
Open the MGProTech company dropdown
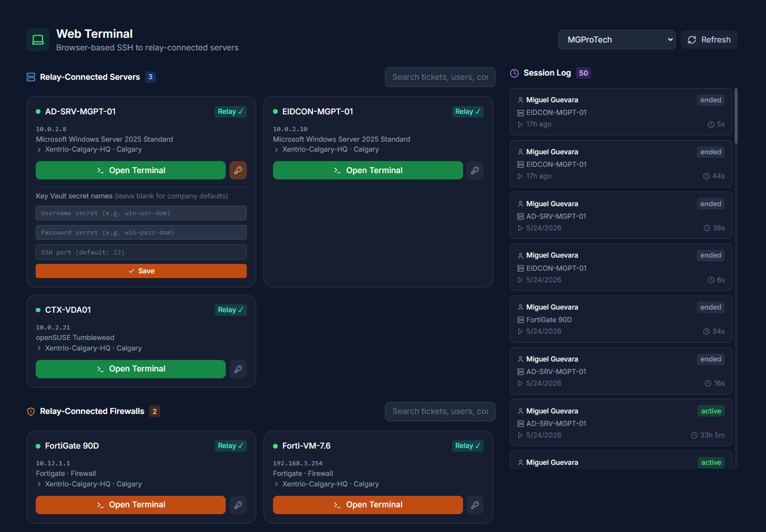pyautogui.click(x=616, y=40)
